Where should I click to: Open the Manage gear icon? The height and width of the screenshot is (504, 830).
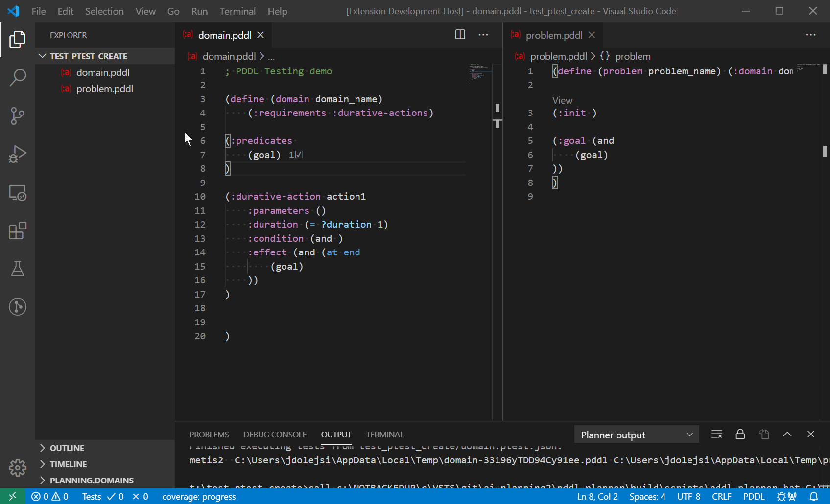point(17,468)
